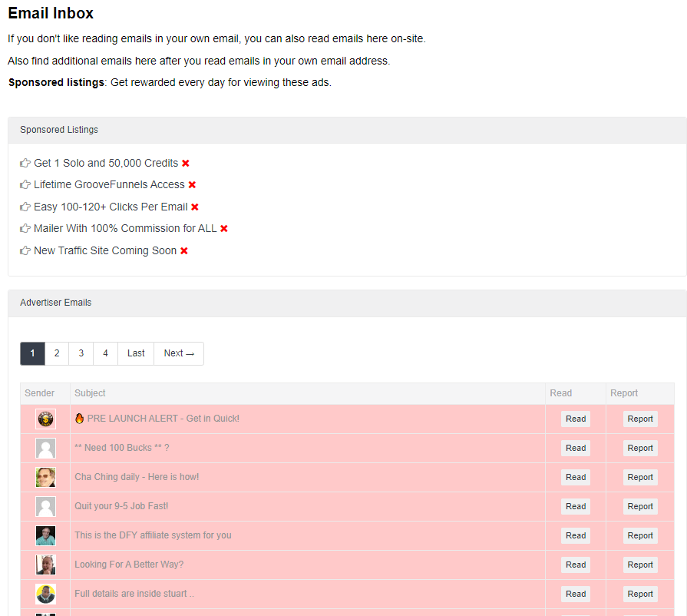Dismiss 'New Traffic Site Coming Soon' with red X
This screenshot has height=616, width=687.
[x=183, y=250]
